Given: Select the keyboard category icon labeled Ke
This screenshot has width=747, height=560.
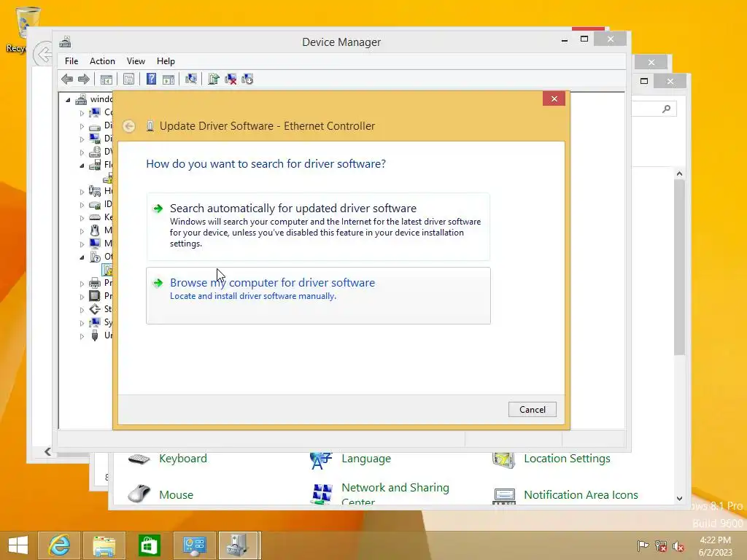Looking at the screenshot, I should click(x=95, y=217).
